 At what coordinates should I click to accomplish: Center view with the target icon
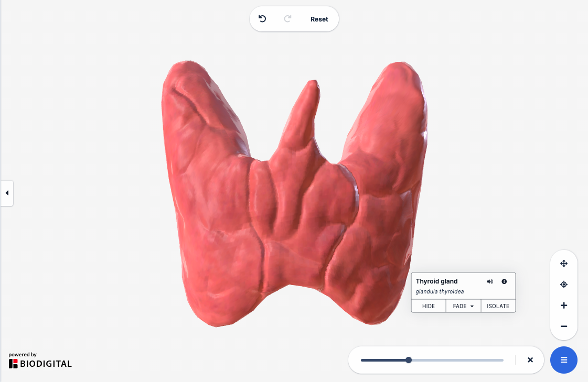tap(564, 285)
